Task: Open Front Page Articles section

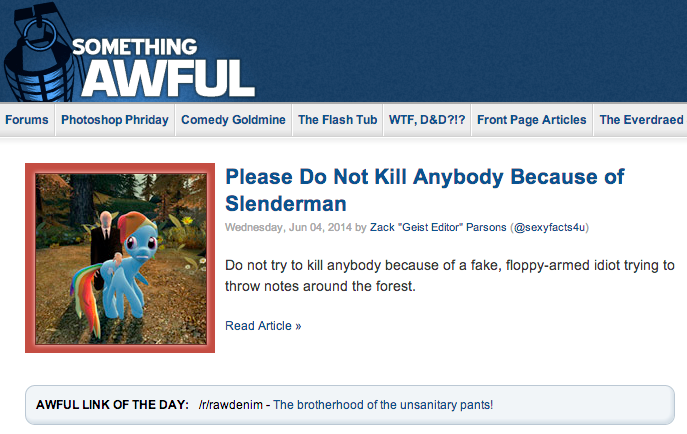Action: (x=531, y=120)
